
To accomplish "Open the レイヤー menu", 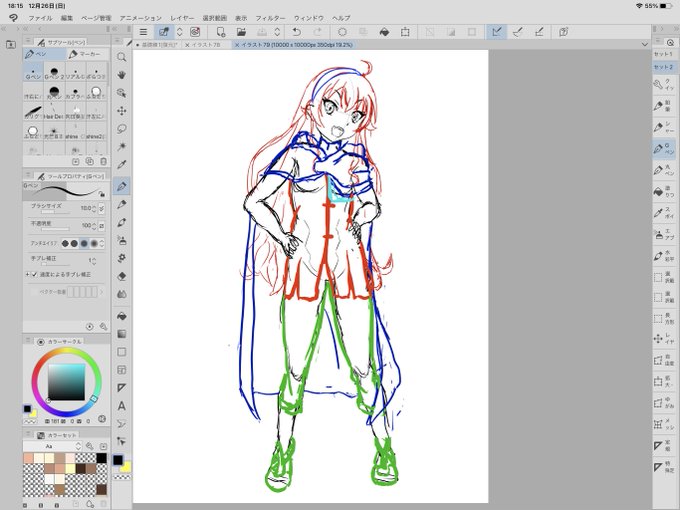I will (x=182, y=18).
